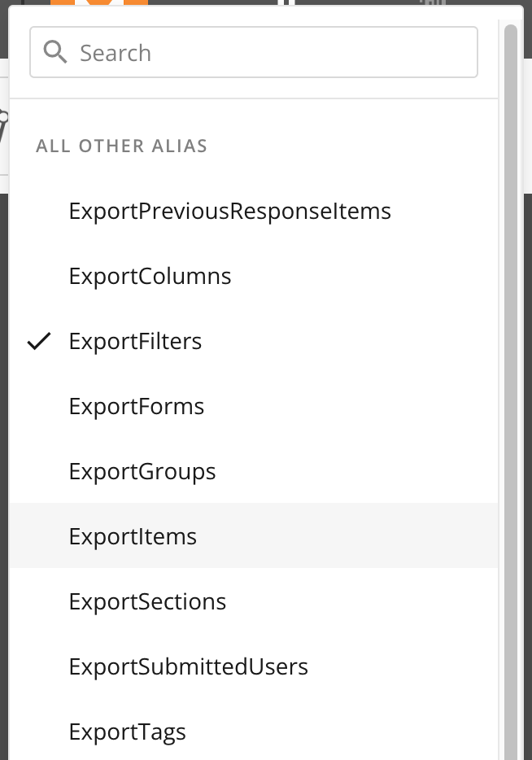
Task: Click ExportPreviousResponseItems
Action: [229, 210]
